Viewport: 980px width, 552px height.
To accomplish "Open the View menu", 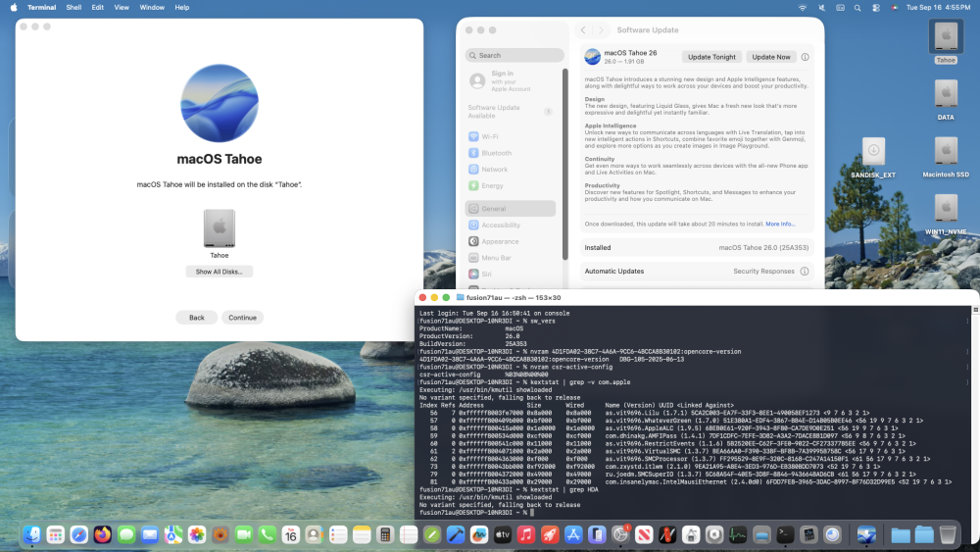I will point(122,8).
